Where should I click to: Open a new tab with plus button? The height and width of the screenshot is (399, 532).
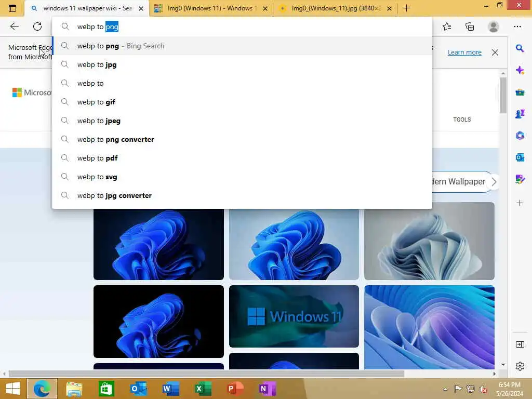(406, 8)
